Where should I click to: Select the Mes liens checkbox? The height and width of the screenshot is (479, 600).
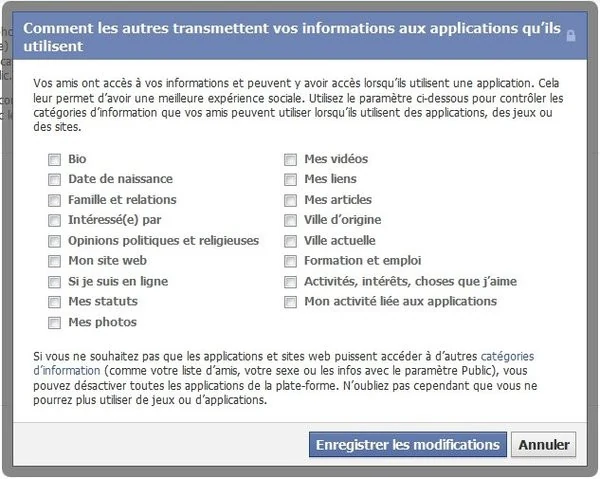(290, 179)
